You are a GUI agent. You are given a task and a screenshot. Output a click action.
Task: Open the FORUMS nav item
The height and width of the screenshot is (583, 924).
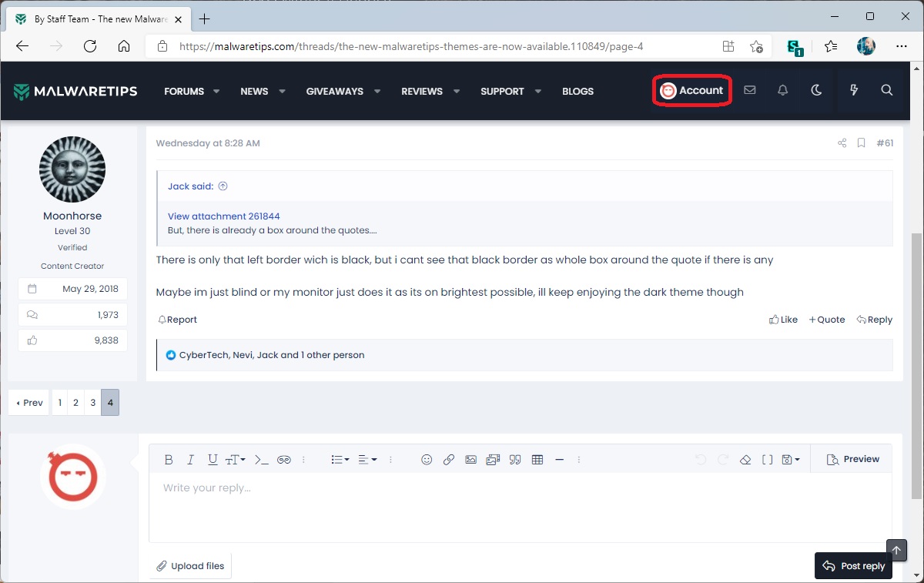click(184, 91)
